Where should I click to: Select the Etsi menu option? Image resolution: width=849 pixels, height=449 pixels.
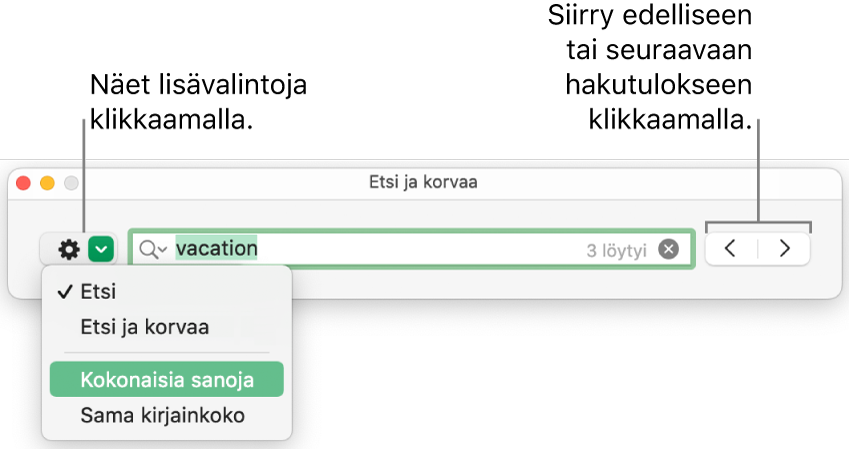(98, 293)
